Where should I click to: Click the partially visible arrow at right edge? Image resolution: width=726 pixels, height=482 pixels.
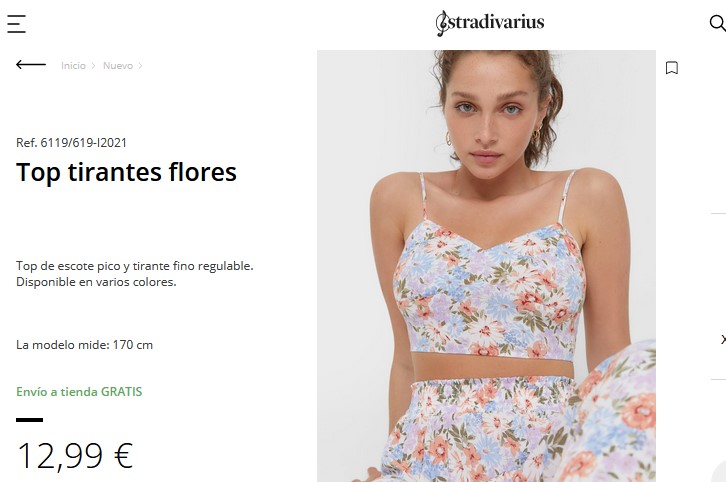pyautogui.click(x=723, y=339)
